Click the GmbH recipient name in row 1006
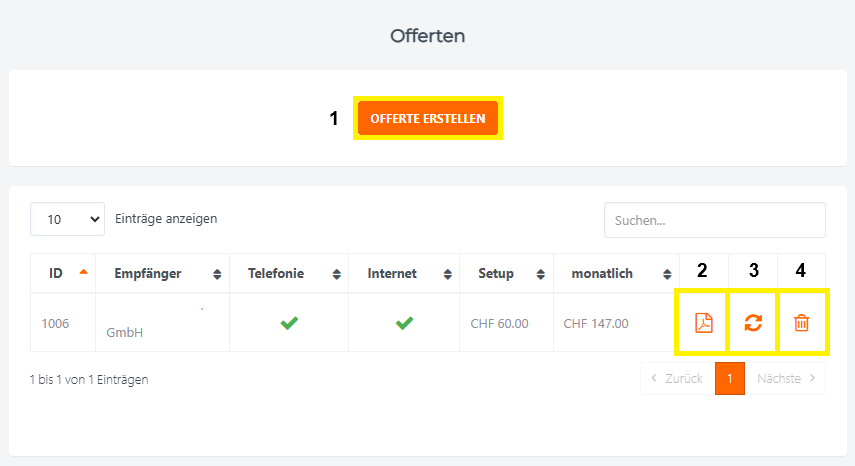This screenshot has width=855, height=466. pyautogui.click(x=125, y=332)
